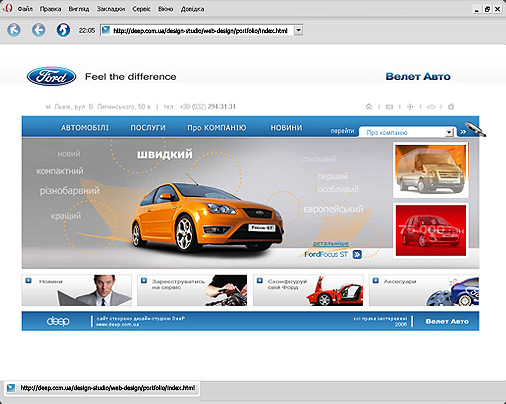Select the word 'європейський' in the banner
Screen dimensions: 506x404
[x=333, y=209]
